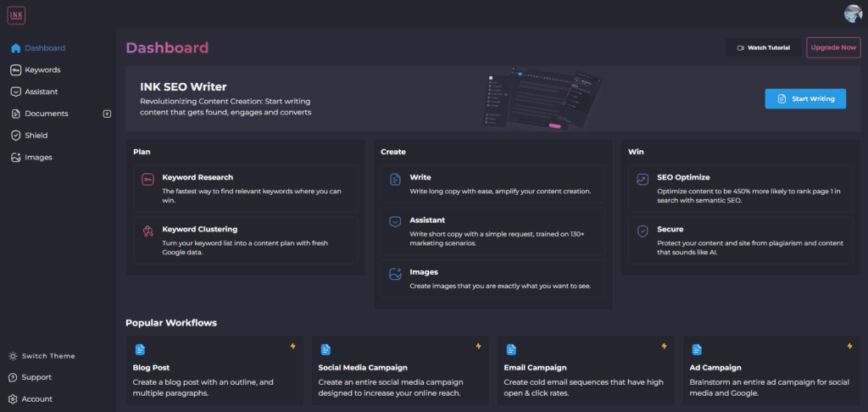Open the Write card under Create

[x=492, y=184]
